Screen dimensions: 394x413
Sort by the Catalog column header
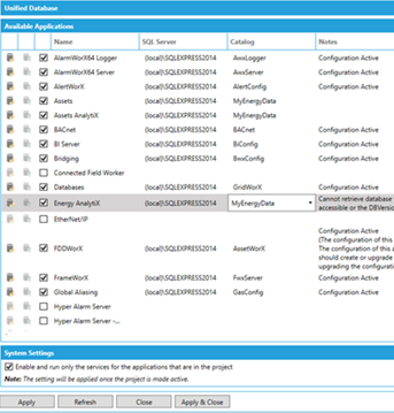(271, 42)
